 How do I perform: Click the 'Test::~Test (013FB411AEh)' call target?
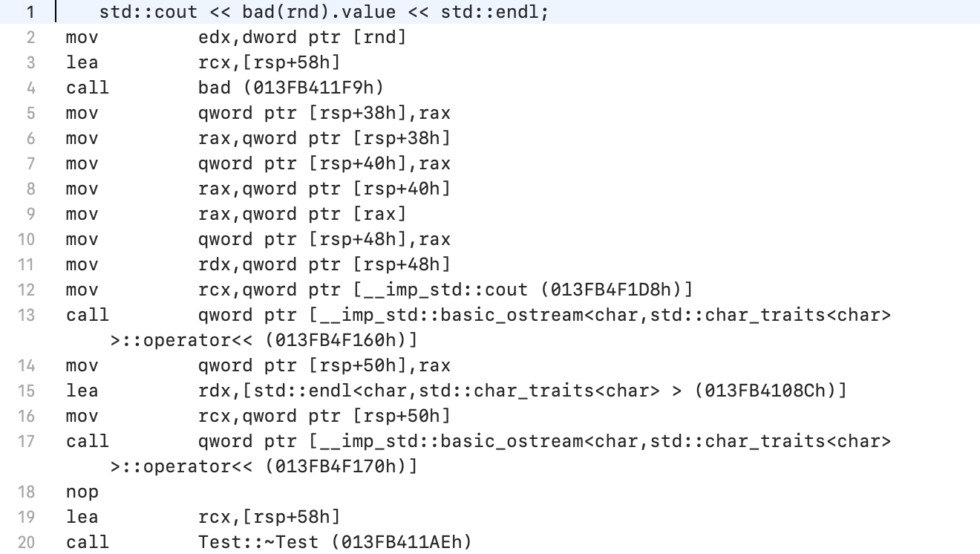[x=334, y=542]
